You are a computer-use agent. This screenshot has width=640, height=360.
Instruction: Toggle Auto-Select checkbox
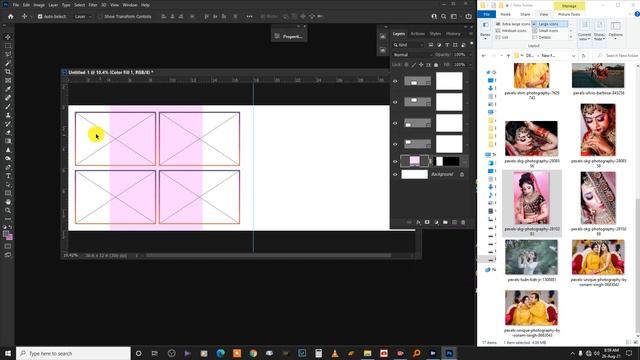tap(40, 17)
